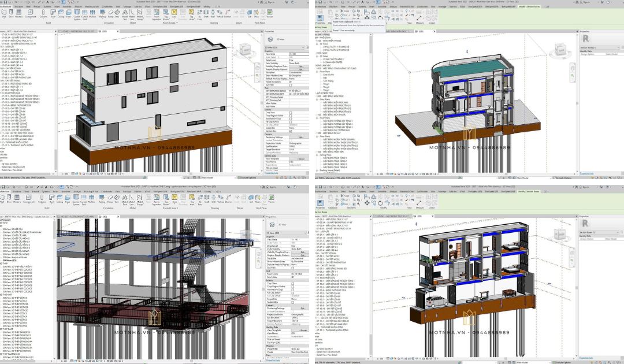Toggle Section Box checkbox in top-left Properties
The image size is (624, 364).
[x=291, y=131]
